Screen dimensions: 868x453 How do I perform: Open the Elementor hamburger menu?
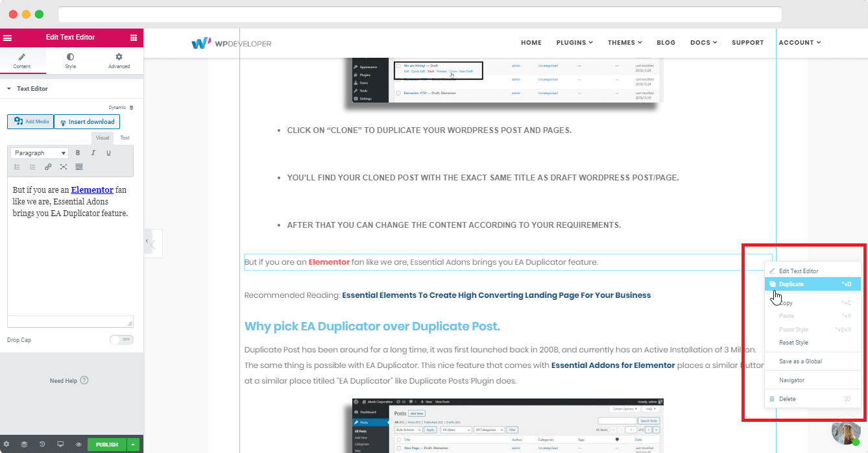pos(8,38)
